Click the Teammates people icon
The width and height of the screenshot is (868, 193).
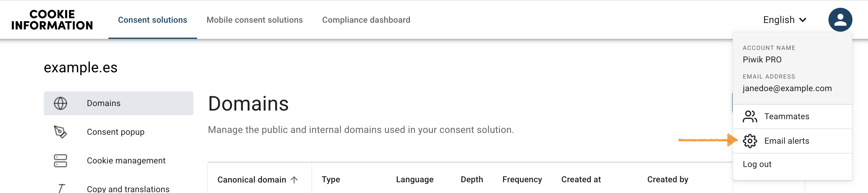750,116
